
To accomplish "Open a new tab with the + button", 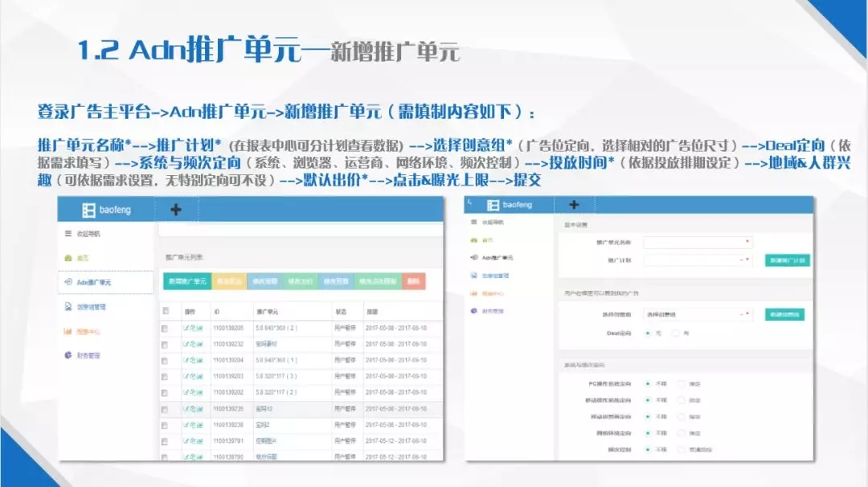I will 176,208.
